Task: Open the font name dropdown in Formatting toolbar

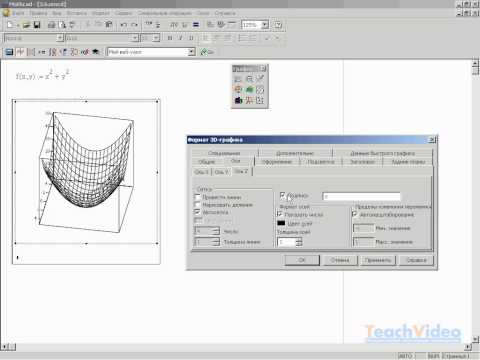Action: tap(135, 38)
